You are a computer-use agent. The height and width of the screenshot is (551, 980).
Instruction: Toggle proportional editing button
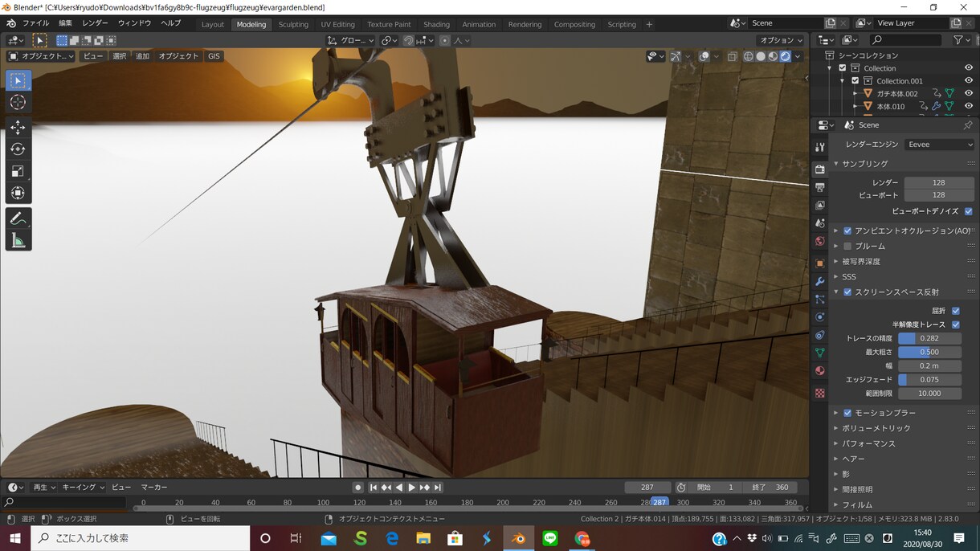[445, 40]
